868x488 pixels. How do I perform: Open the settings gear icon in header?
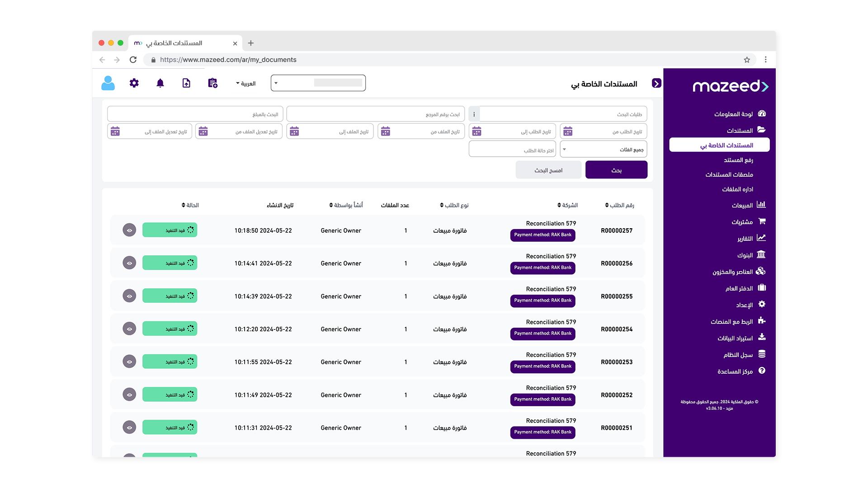(x=134, y=83)
